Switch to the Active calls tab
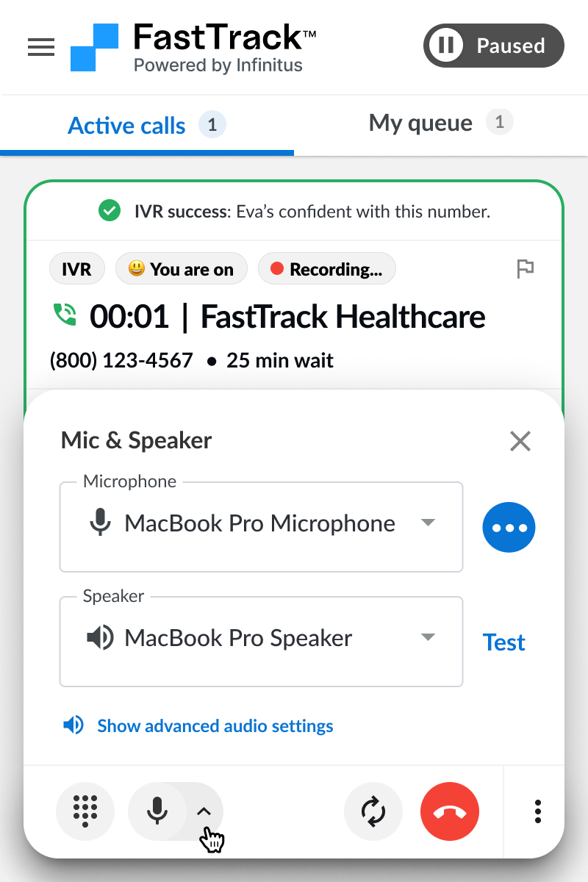 tap(147, 125)
